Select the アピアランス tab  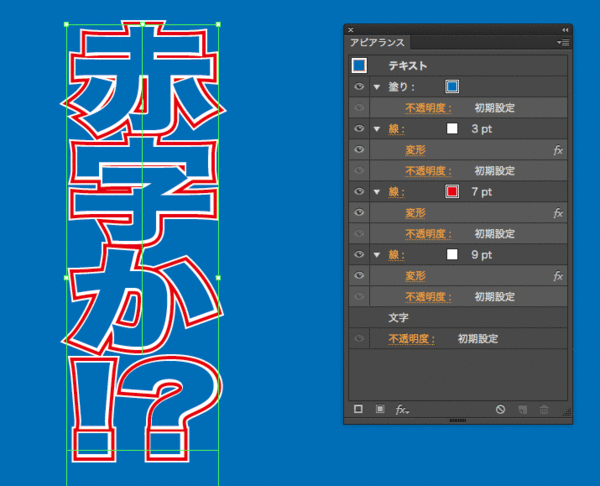[377, 42]
